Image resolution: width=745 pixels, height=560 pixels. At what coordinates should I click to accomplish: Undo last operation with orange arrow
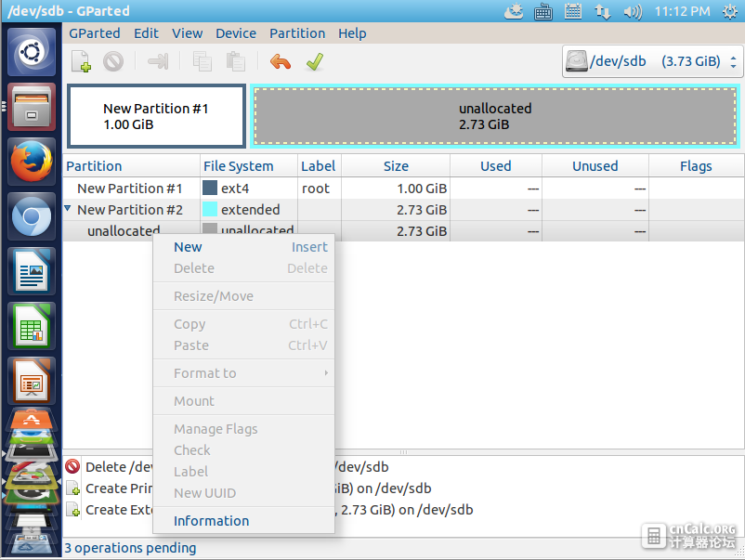281,61
